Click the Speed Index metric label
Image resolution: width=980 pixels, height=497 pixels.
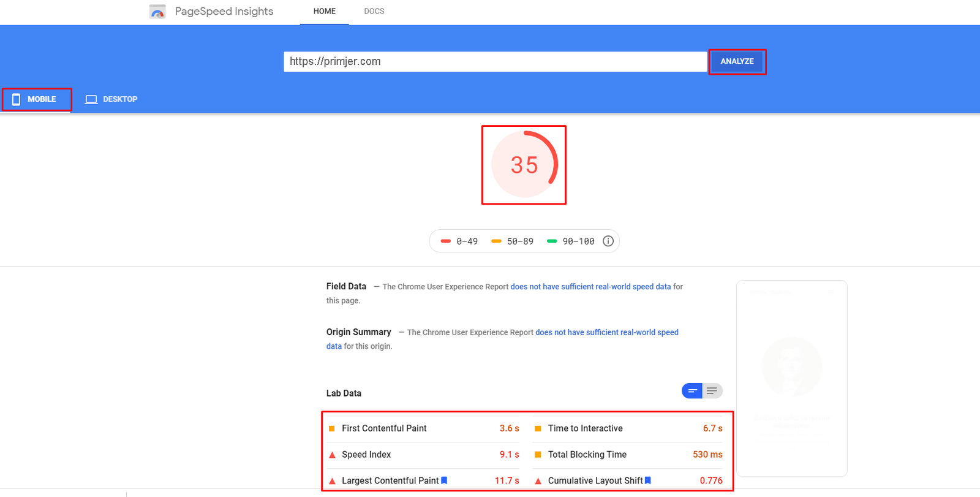[x=366, y=455]
